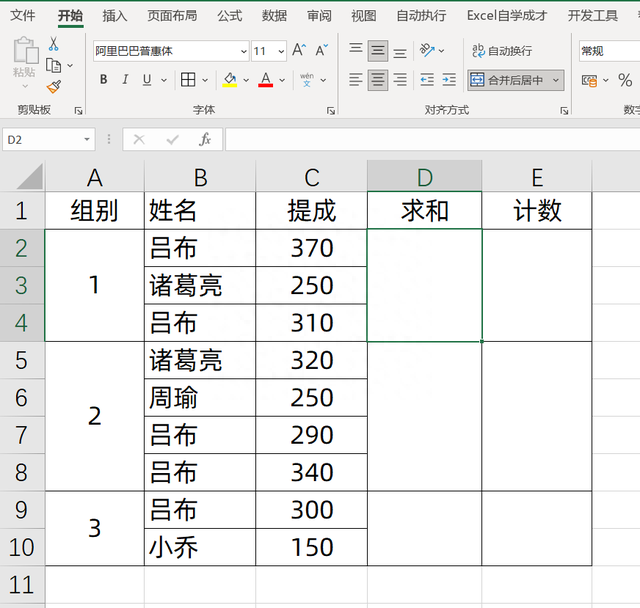The height and width of the screenshot is (608, 640).
Task: Select column A header
Action: point(95,176)
